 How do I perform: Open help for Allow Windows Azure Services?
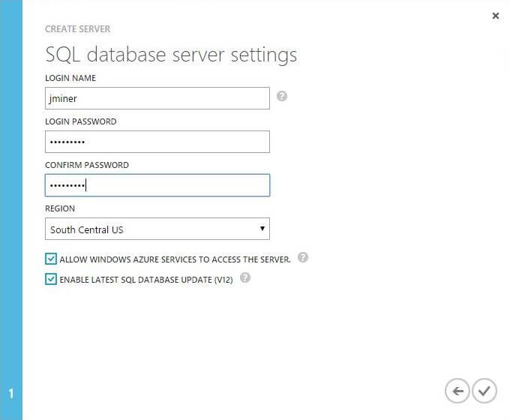tap(303, 257)
